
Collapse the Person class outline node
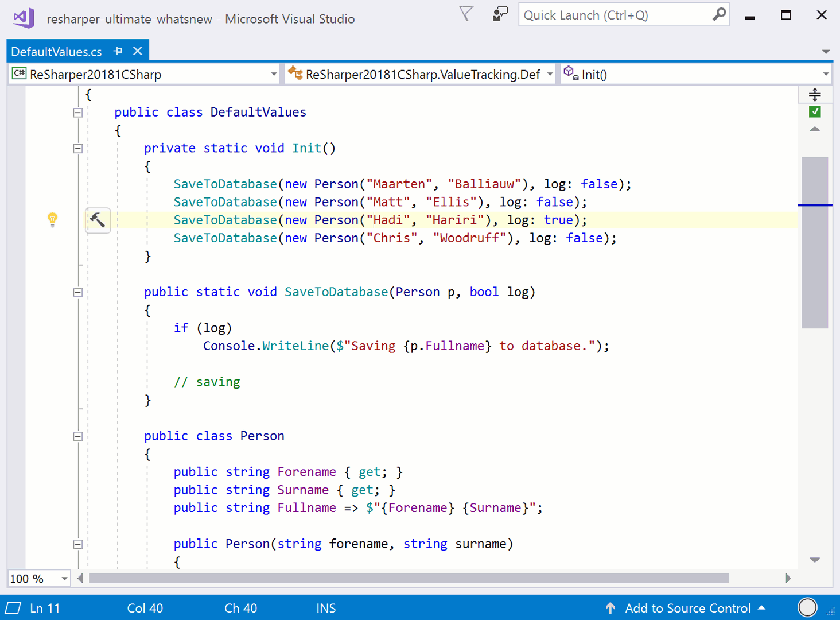tap(78, 436)
